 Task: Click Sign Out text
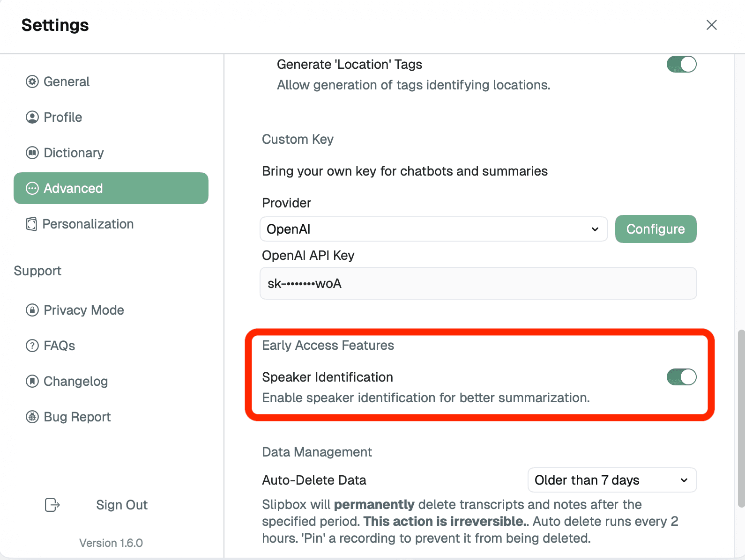[122, 505]
